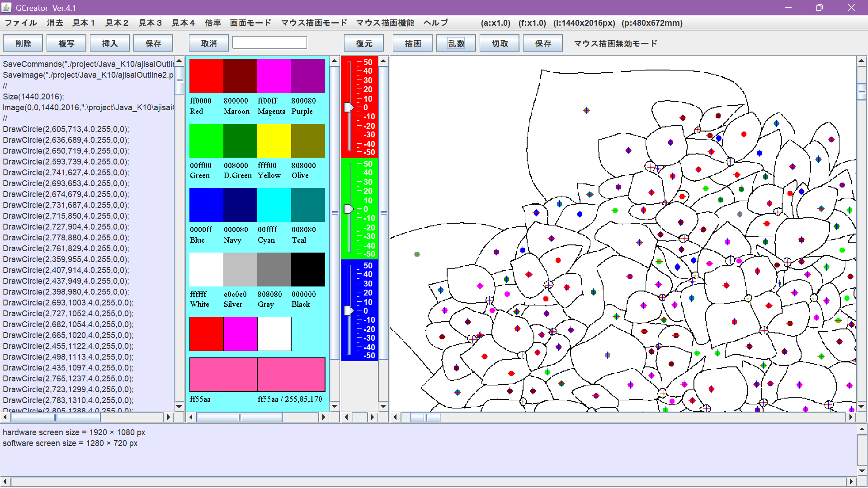
Task: Click canvas vertical scroll-down arrow
Action: point(862,406)
